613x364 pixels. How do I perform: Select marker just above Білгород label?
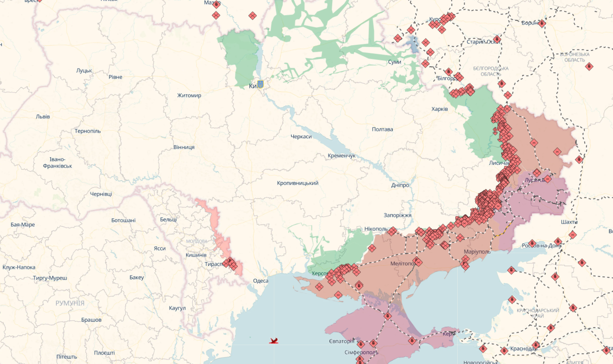[x=449, y=72]
